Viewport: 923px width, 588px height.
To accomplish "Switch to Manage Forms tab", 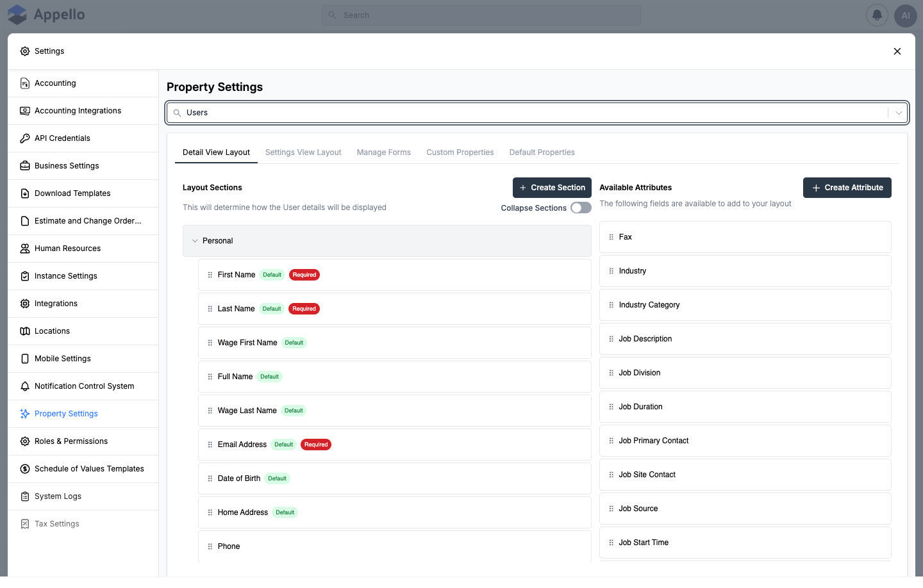I will click(x=384, y=152).
